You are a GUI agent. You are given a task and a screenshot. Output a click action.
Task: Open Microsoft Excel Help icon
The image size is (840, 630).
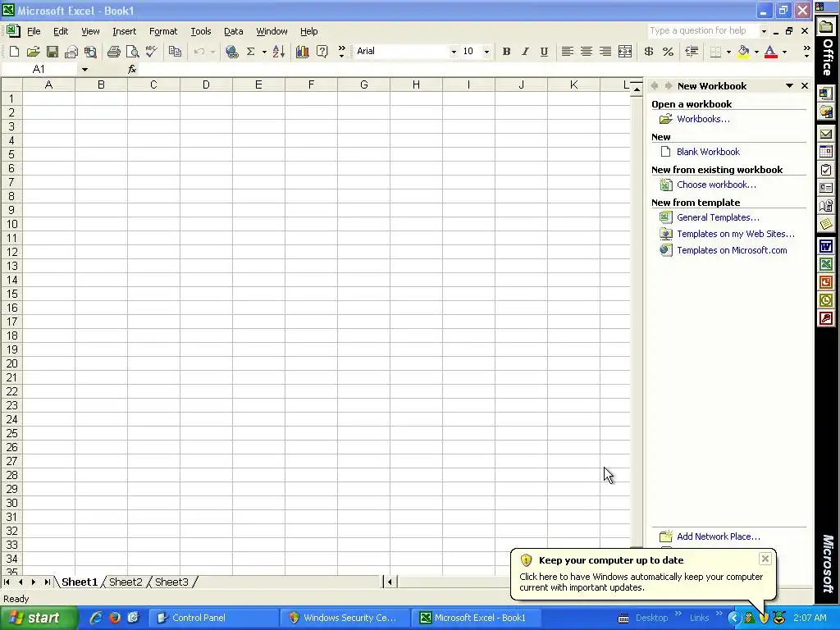pos(322,52)
